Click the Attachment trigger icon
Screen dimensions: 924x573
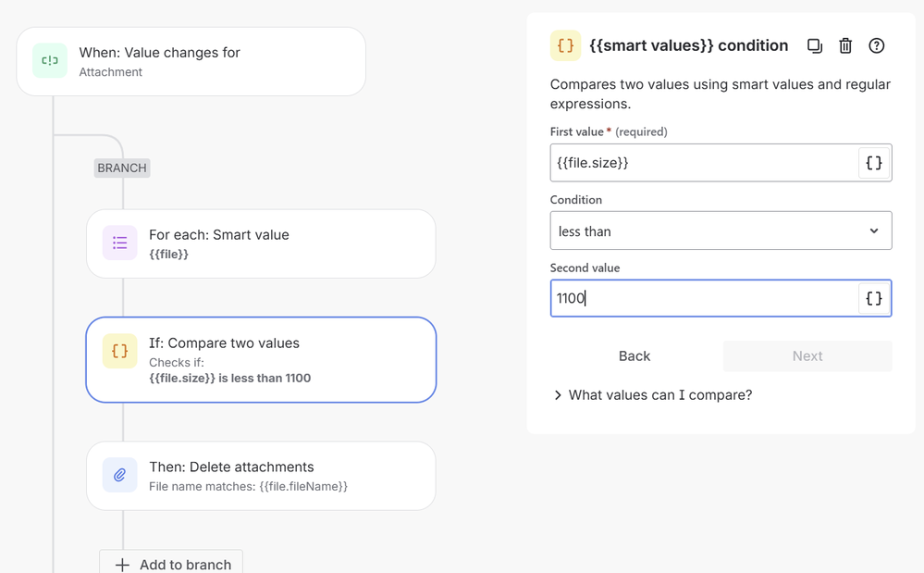50,61
